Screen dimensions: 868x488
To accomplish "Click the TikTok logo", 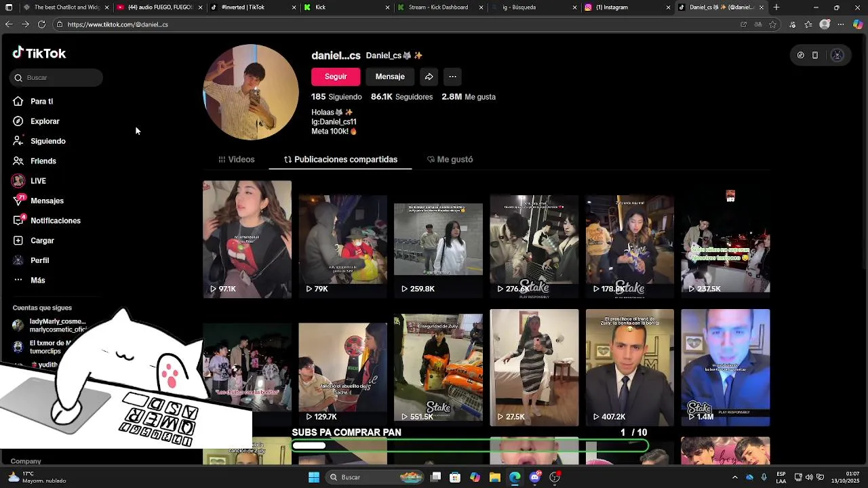I will tap(39, 54).
